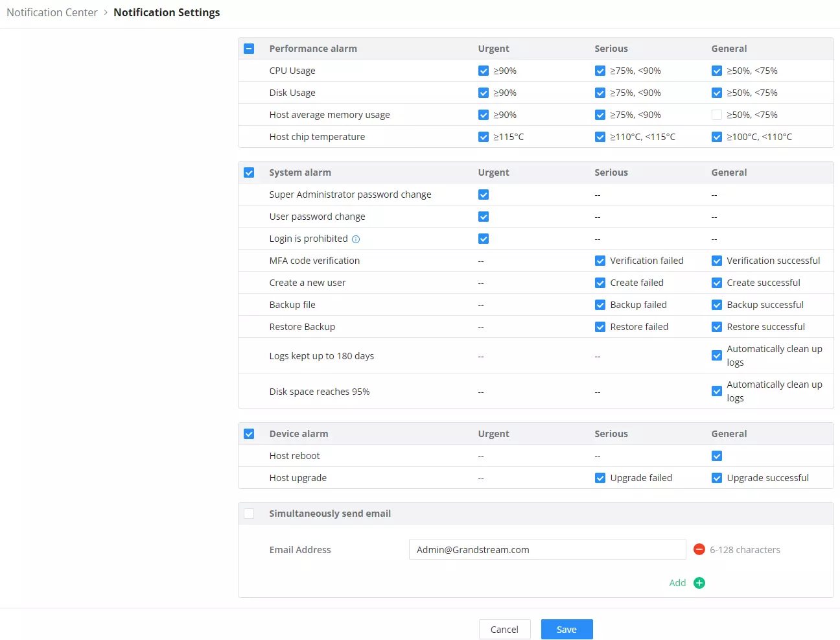Click the Device alarm header label

click(x=299, y=434)
